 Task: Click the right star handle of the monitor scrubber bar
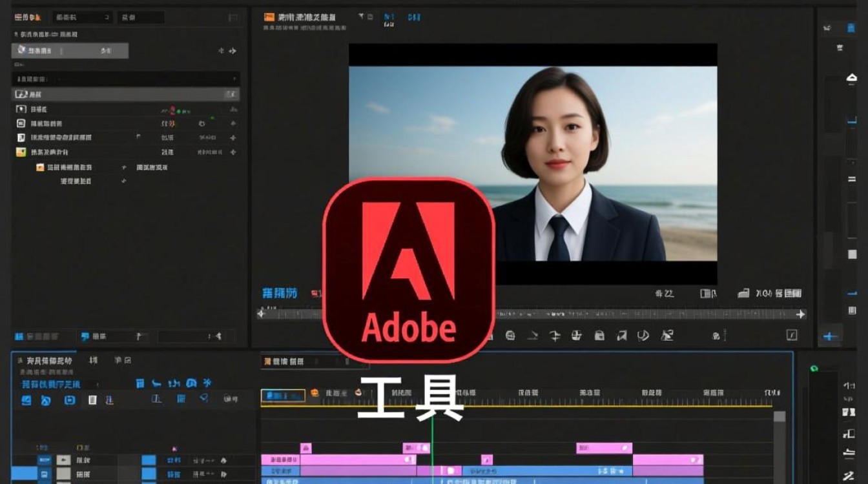pos(800,314)
